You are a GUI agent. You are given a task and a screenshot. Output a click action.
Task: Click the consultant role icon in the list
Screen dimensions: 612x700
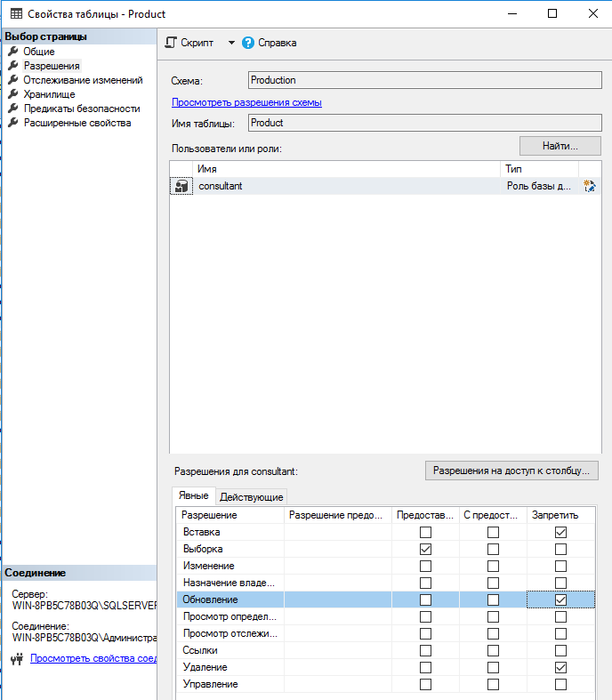click(181, 186)
